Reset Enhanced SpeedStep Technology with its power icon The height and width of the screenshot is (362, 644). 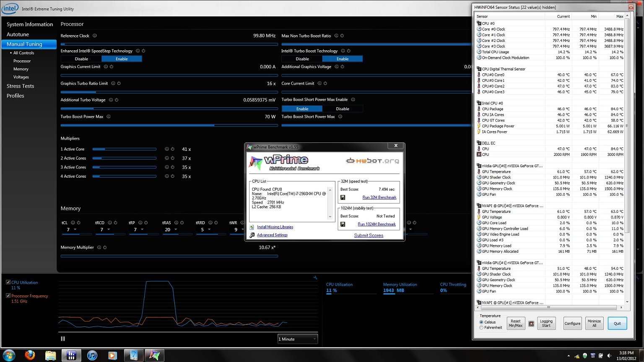tap(143, 51)
